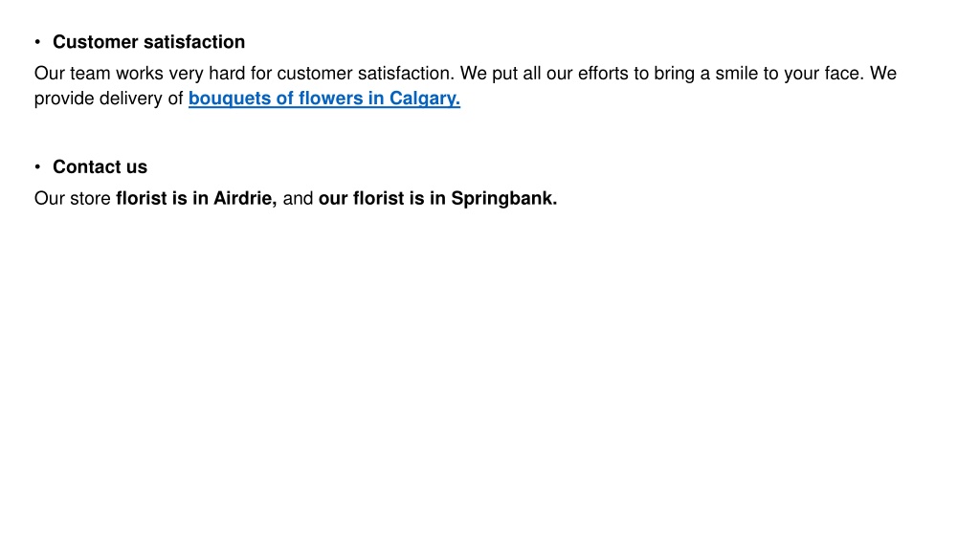The height and width of the screenshot is (551, 980).
Task: Click the words customer satisfaction in paragraph
Action: 366,73
